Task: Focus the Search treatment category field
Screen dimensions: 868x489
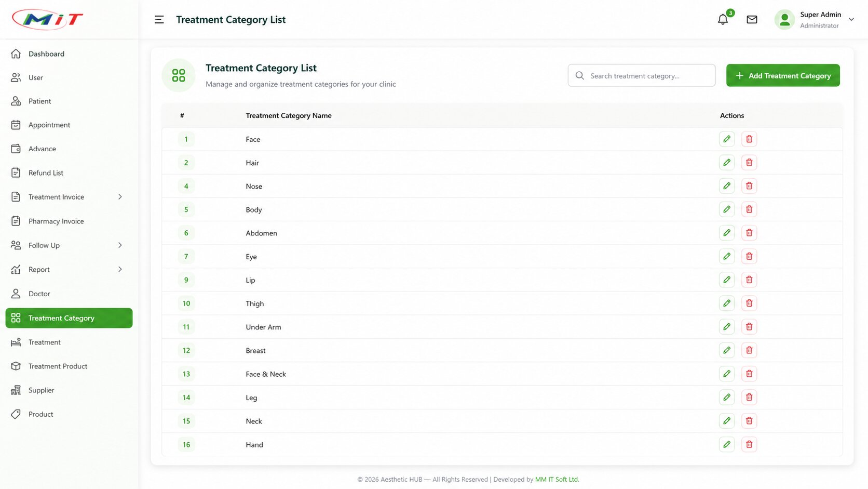Action: tap(642, 75)
